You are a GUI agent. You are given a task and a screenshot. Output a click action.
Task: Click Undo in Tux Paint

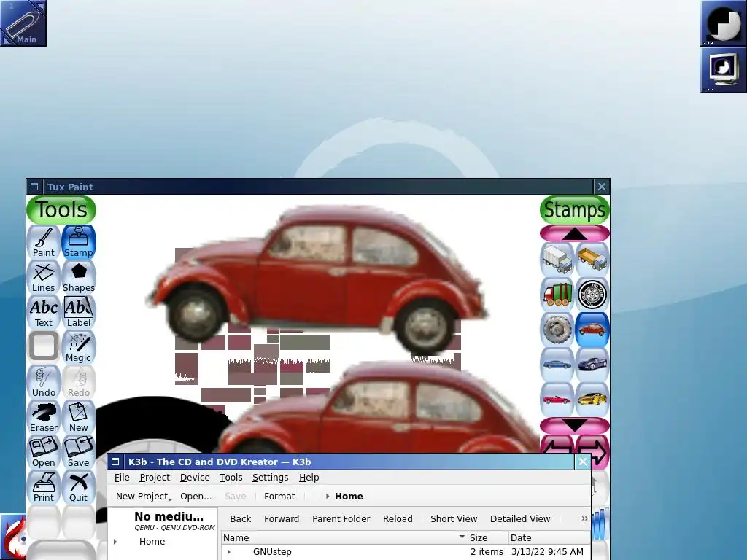click(x=43, y=382)
